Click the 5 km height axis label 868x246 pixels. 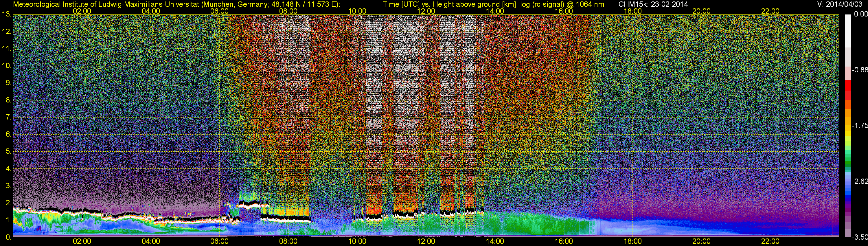(x=8, y=151)
